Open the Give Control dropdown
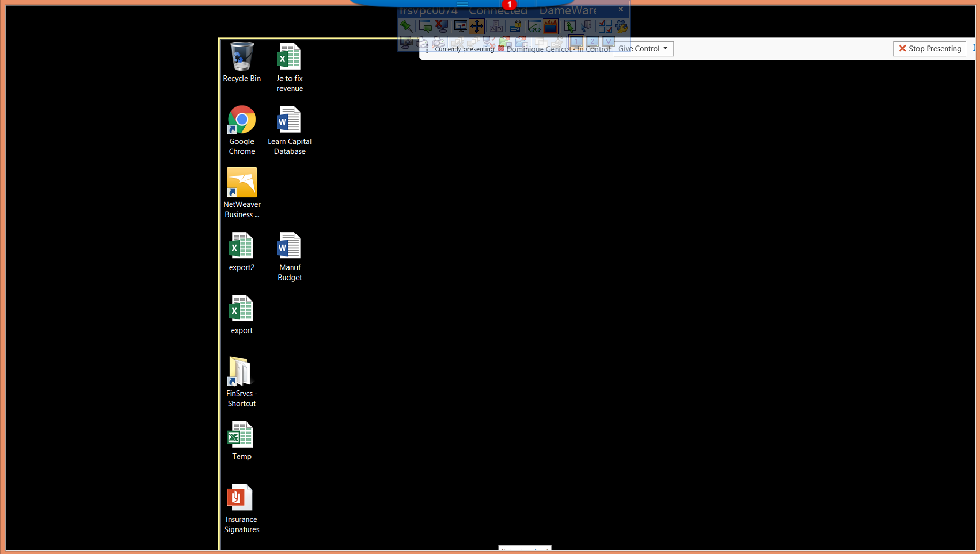 643,48
